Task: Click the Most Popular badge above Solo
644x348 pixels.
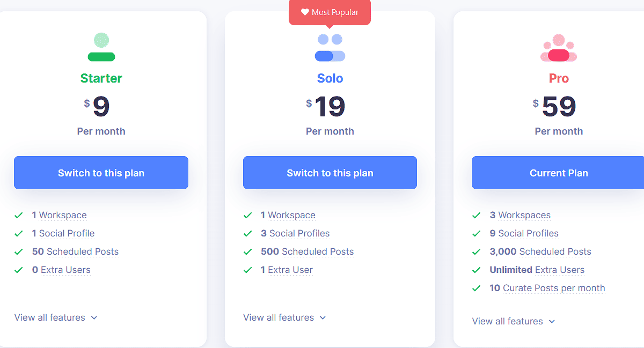Action: coord(330,12)
